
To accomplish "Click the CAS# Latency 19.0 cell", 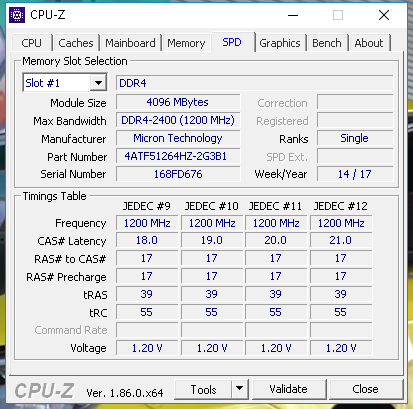I will tap(212, 240).
